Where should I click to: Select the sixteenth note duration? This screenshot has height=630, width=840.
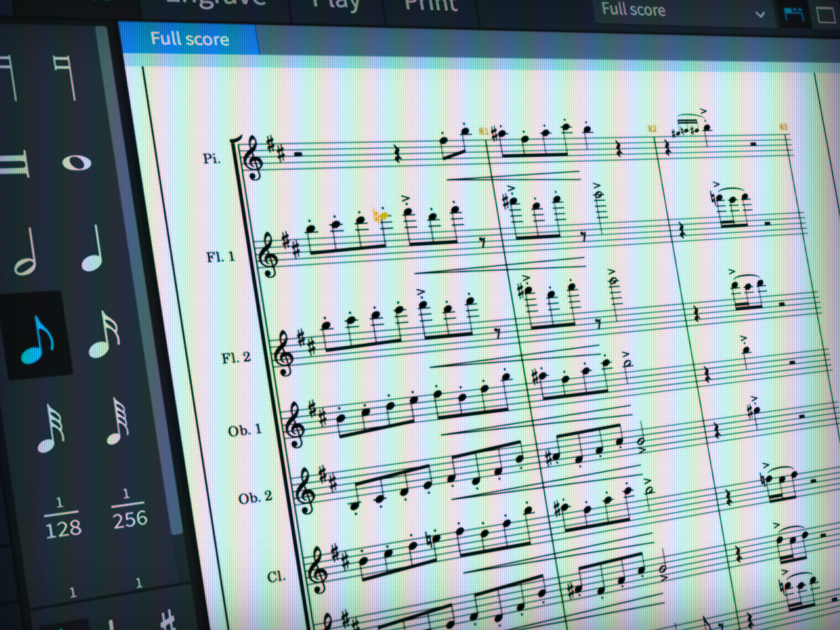105,334
